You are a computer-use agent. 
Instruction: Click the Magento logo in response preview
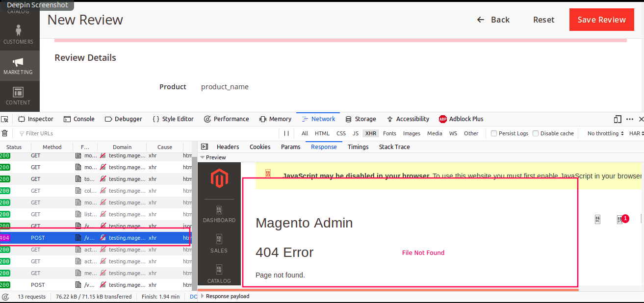[x=219, y=178]
